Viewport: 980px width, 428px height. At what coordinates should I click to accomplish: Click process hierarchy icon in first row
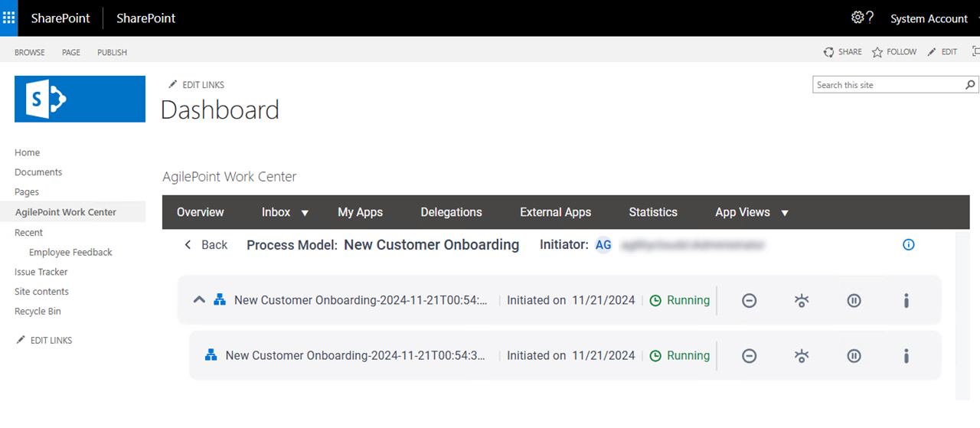point(220,300)
